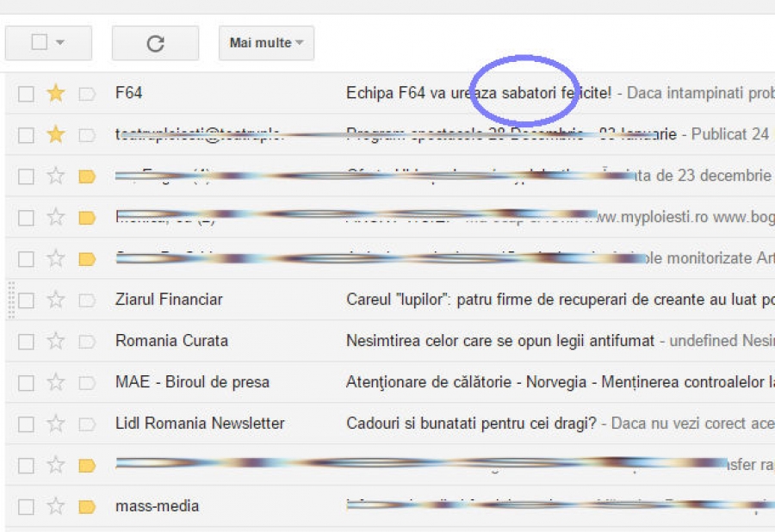Star the Ziarul Financiar email
Viewport: 775px width, 532px height.
(x=56, y=300)
